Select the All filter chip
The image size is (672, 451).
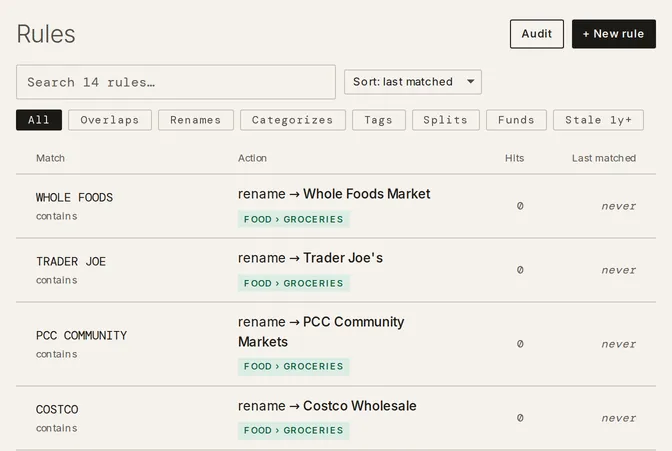(x=39, y=120)
